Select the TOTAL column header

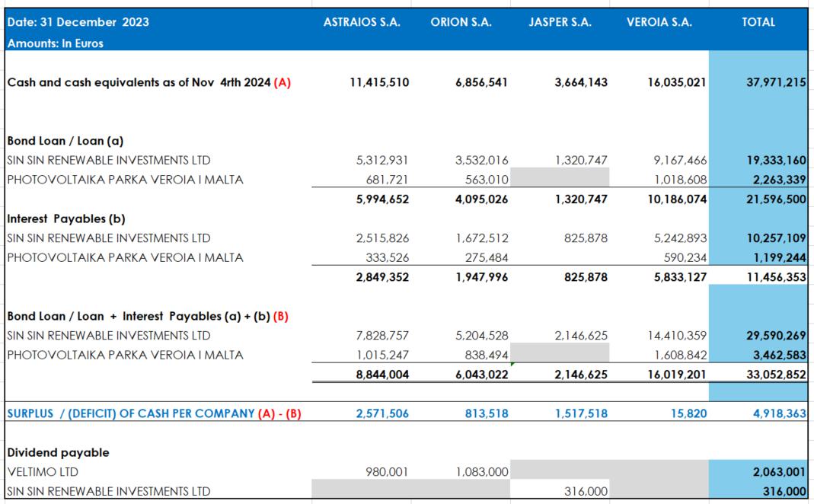point(758,22)
